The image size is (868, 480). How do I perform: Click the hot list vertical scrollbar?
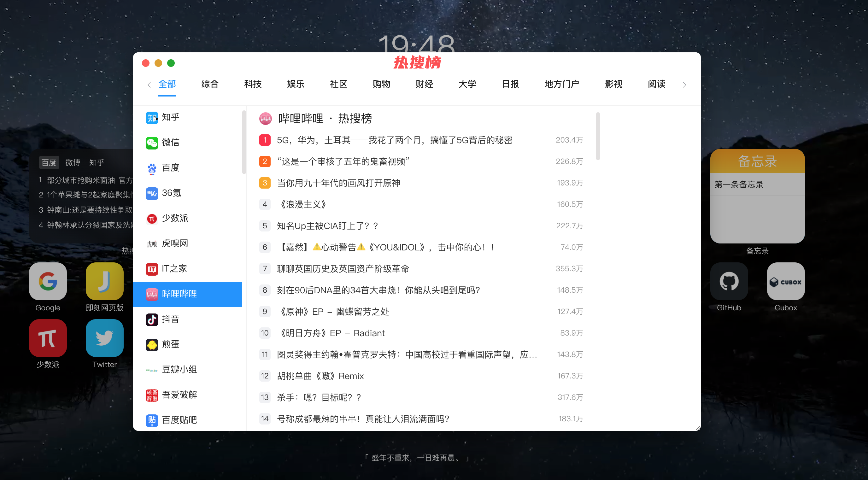[x=597, y=137]
